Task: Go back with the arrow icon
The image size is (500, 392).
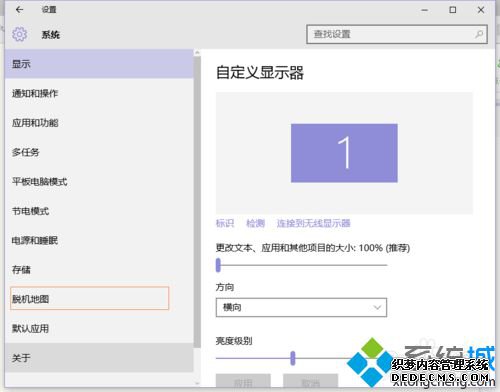Action: (x=19, y=10)
